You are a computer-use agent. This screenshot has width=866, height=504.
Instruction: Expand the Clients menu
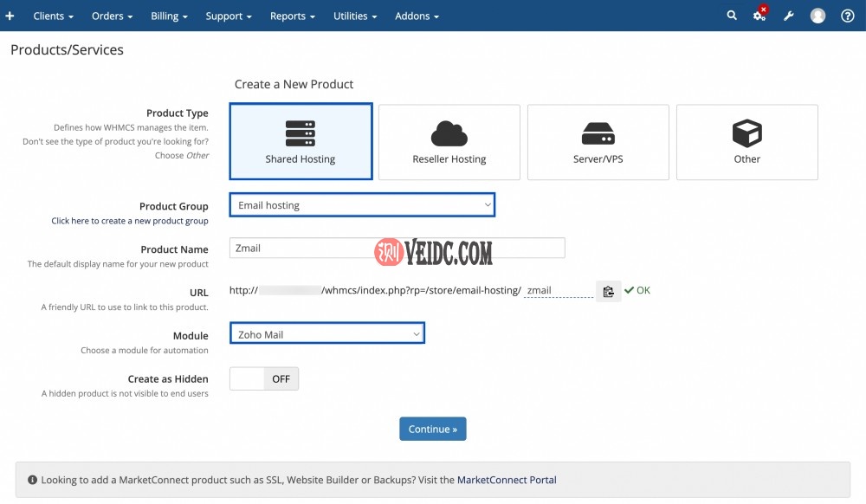[x=53, y=16]
